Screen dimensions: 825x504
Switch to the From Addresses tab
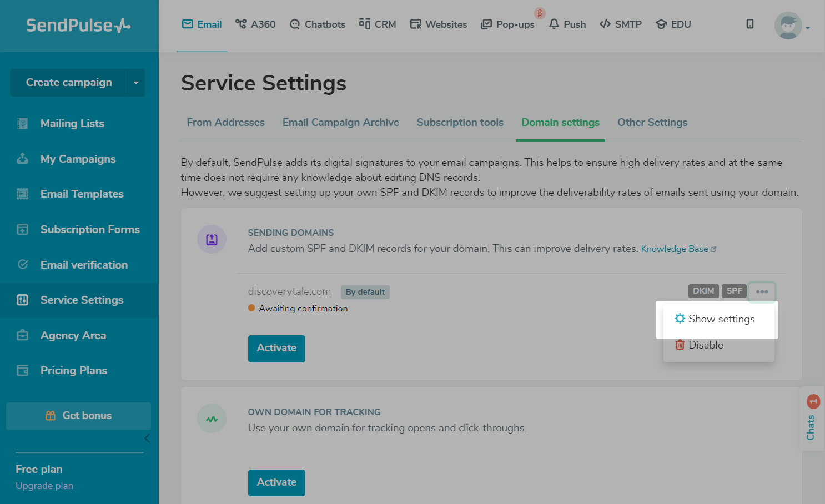coord(225,123)
